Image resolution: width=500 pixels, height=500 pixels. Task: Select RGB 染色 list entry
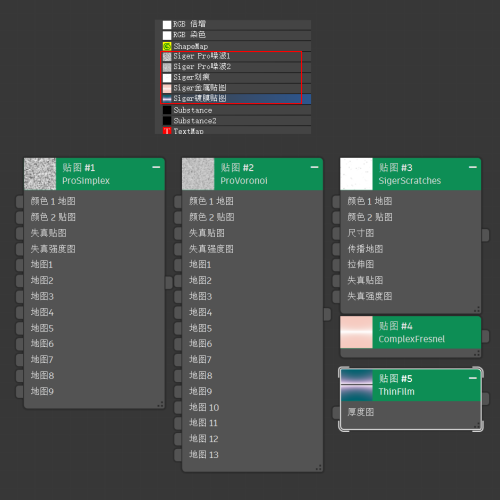[x=233, y=35]
